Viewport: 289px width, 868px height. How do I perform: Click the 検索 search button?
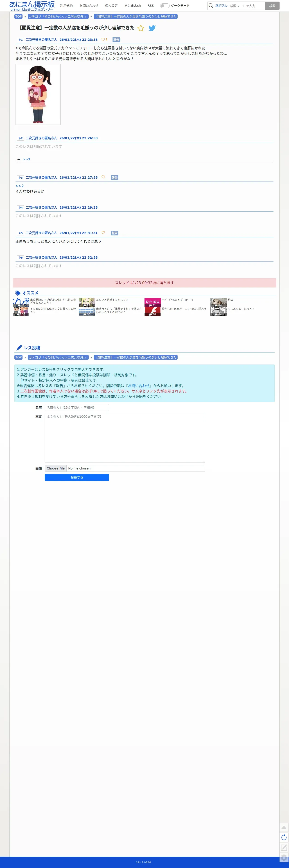coord(272,6)
